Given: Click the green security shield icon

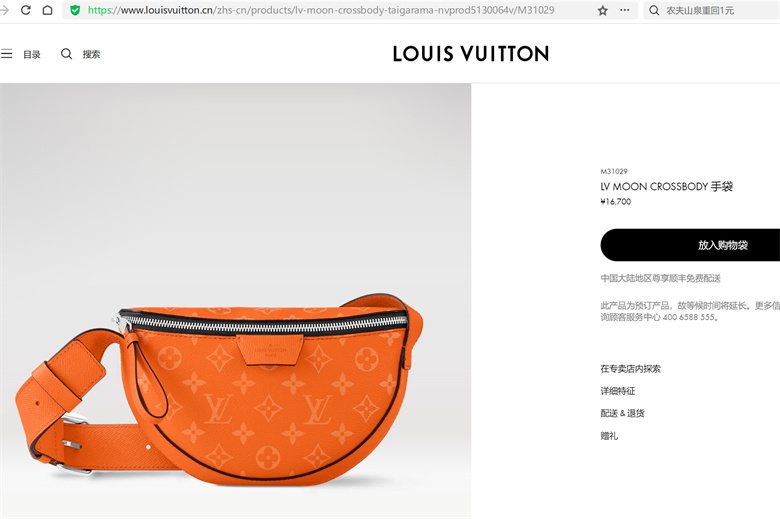Looking at the screenshot, I should pos(75,10).
